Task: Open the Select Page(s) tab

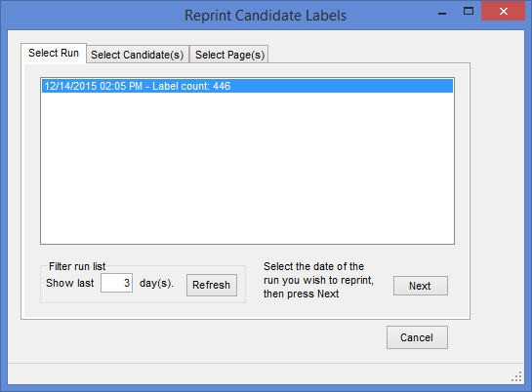Action: (x=229, y=55)
